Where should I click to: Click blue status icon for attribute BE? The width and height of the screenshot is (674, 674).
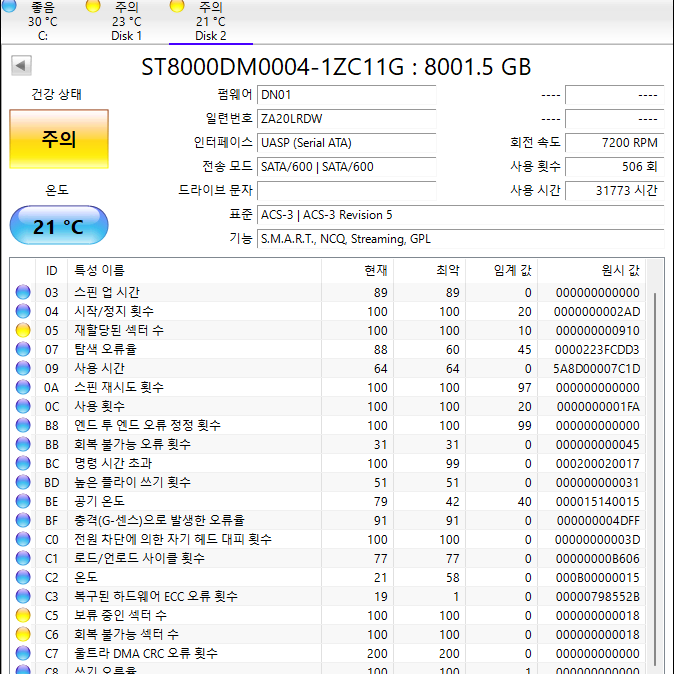23,501
